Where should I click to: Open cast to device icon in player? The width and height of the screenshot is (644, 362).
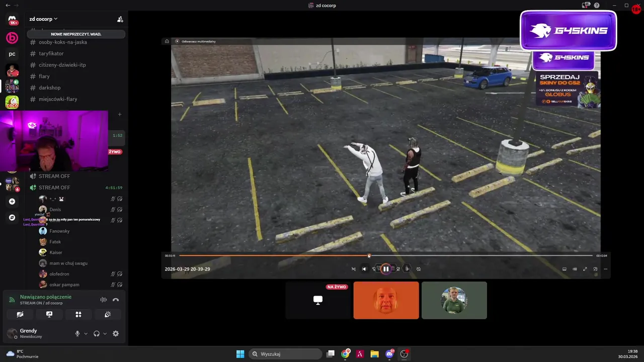[x=595, y=269]
